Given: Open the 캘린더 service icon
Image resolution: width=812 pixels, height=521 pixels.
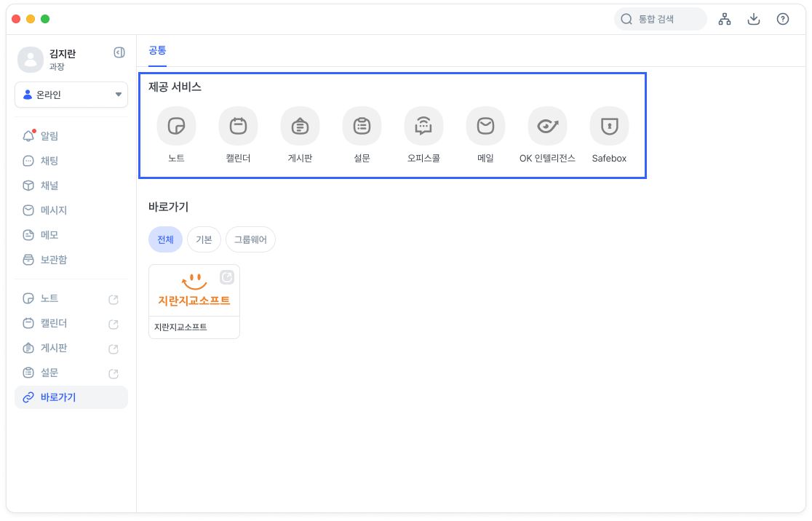Looking at the screenshot, I should pos(237,125).
